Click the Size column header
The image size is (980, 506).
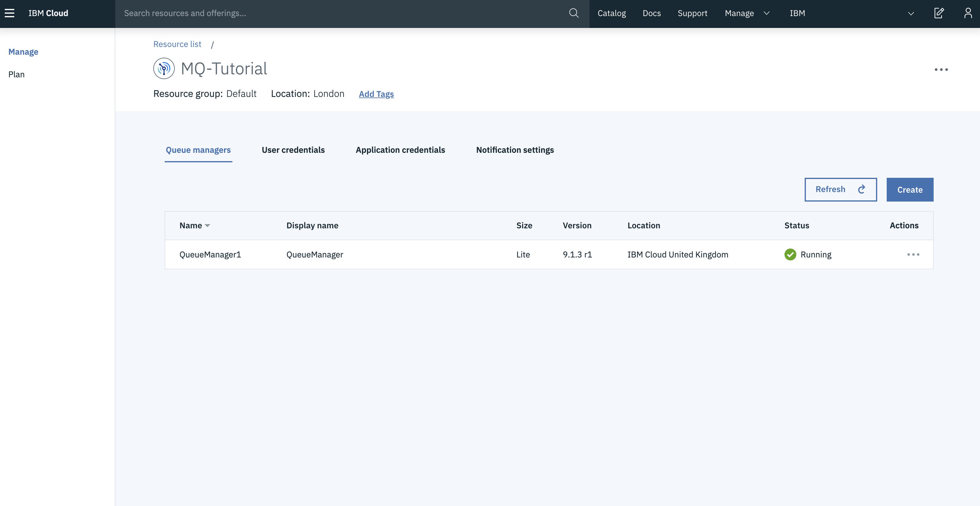click(524, 225)
